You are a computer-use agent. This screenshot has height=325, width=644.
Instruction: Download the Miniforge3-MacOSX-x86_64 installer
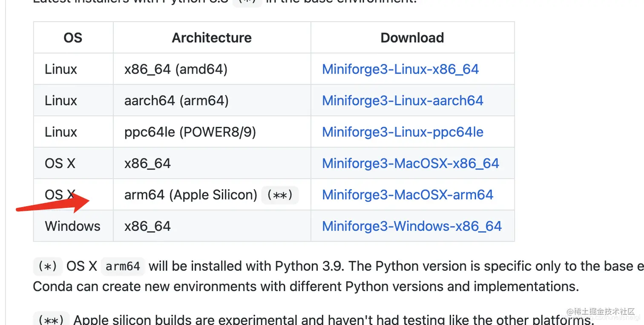[x=410, y=164]
